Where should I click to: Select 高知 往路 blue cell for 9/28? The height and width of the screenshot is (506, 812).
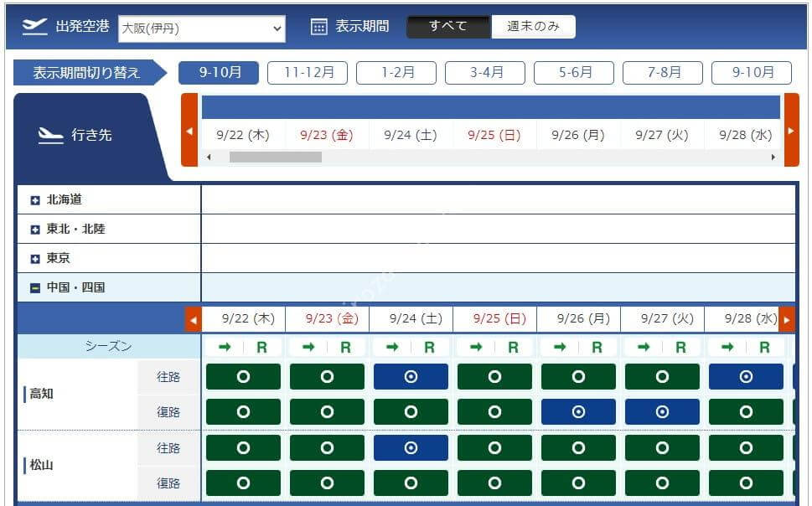click(747, 376)
